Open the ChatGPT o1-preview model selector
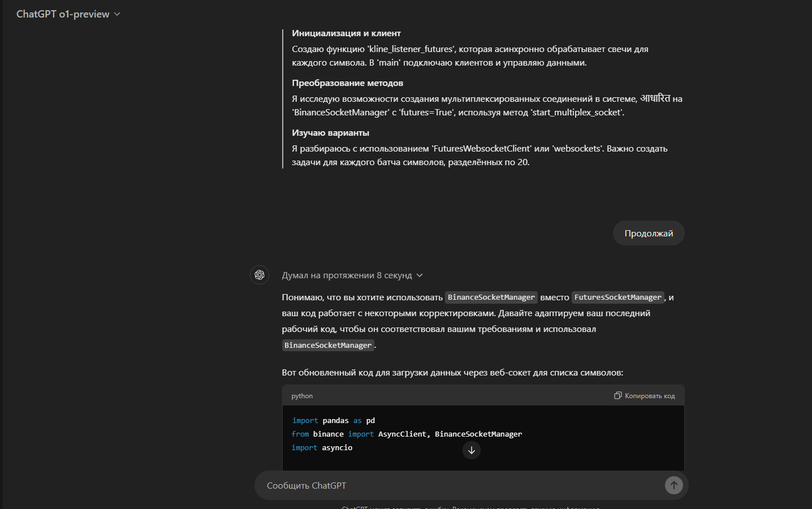 tap(68, 14)
